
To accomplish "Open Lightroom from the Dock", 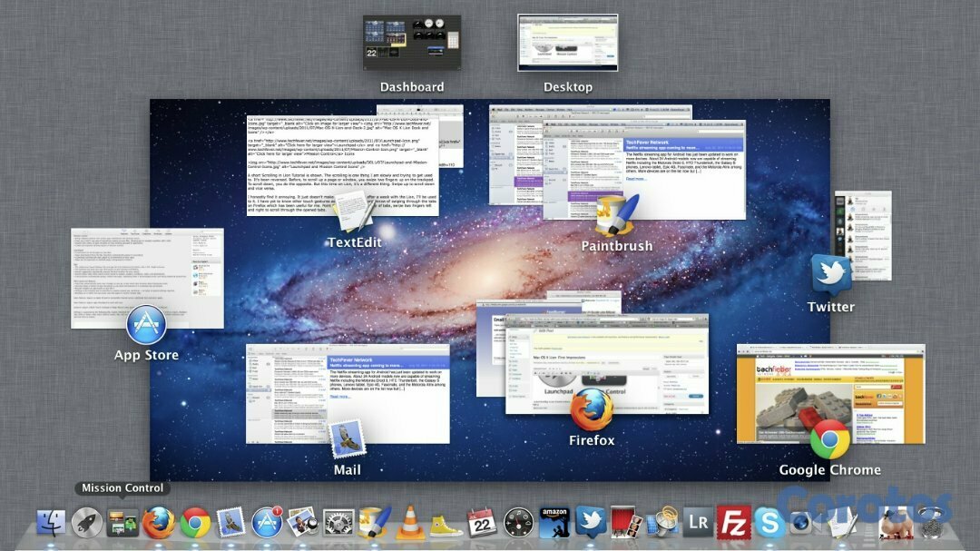I will [696, 524].
